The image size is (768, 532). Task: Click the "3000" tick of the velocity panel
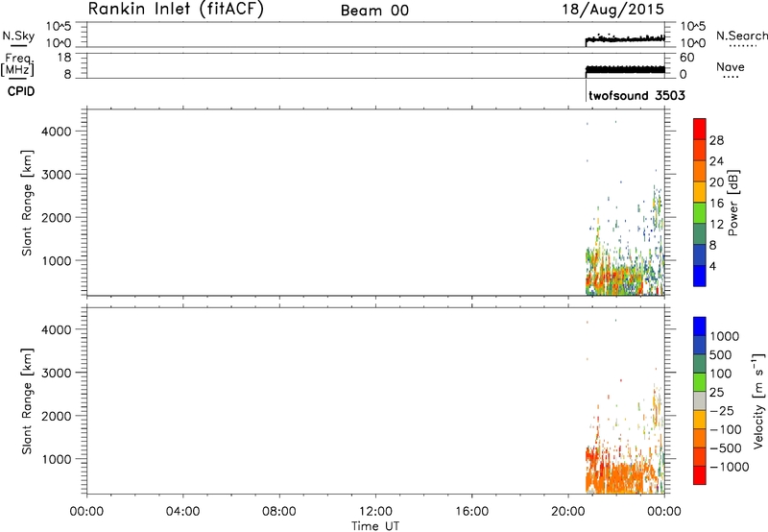click(57, 373)
